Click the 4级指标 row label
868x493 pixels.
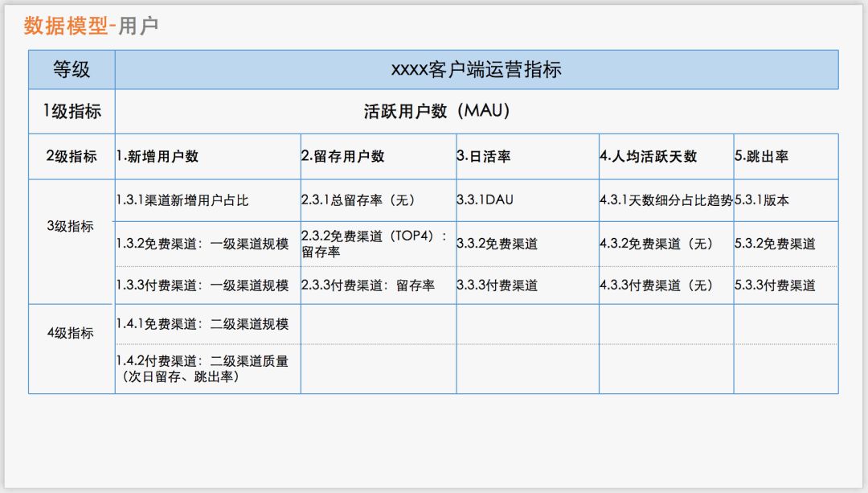click(x=71, y=333)
